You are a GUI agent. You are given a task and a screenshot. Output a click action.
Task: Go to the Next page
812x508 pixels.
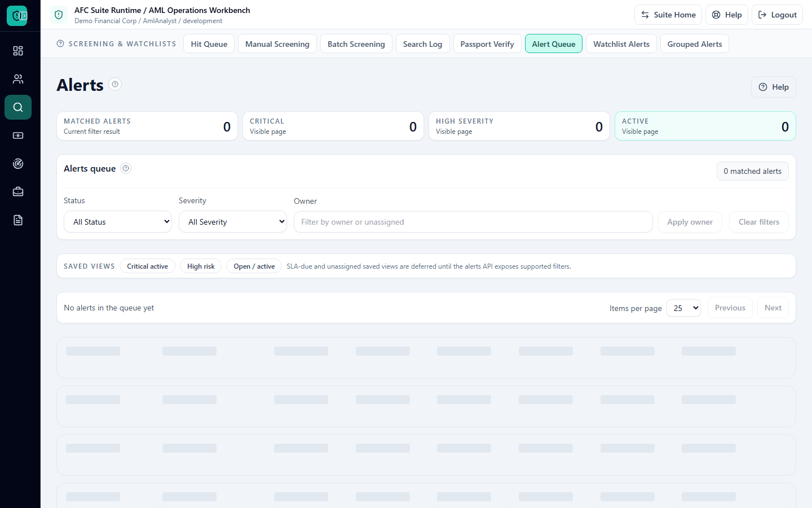pos(773,308)
